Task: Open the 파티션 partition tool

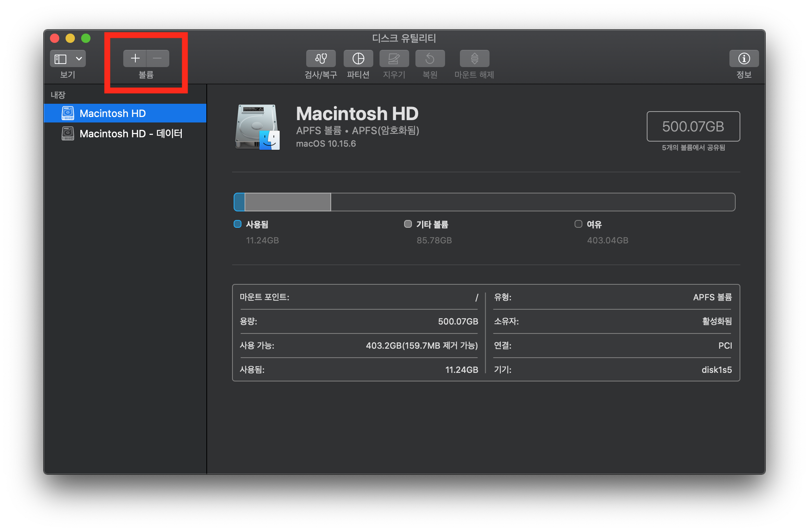Action: coord(358,59)
